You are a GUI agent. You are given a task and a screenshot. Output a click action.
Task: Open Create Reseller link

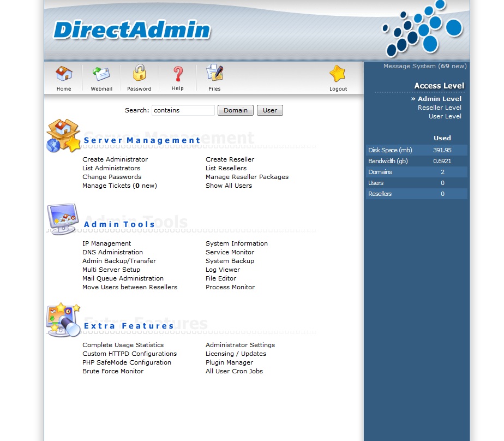click(230, 159)
